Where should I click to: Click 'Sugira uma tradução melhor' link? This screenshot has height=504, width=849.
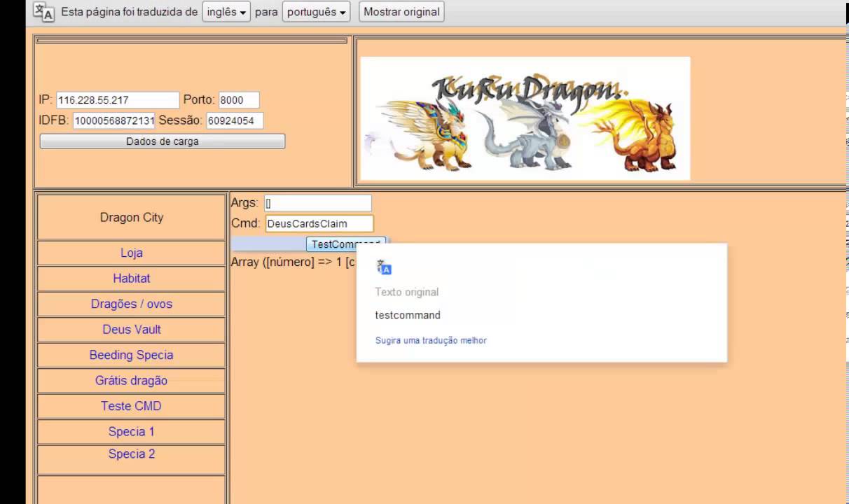(x=431, y=340)
